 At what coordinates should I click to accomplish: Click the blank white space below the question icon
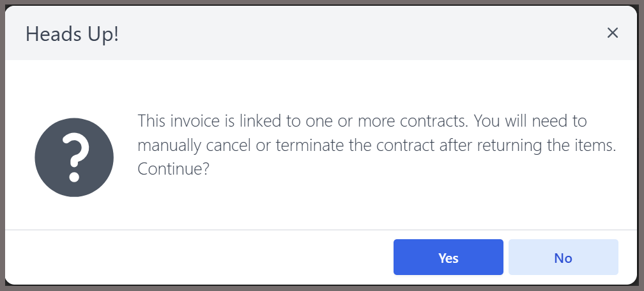tap(74, 213)
